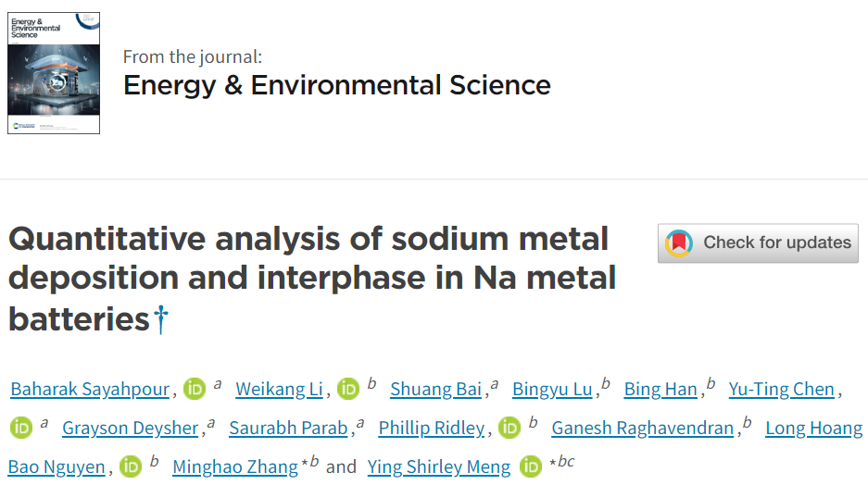868x485 pixels.
Task: Open author link Baharak Sayahpour
Action: click(x=90, y=390)
